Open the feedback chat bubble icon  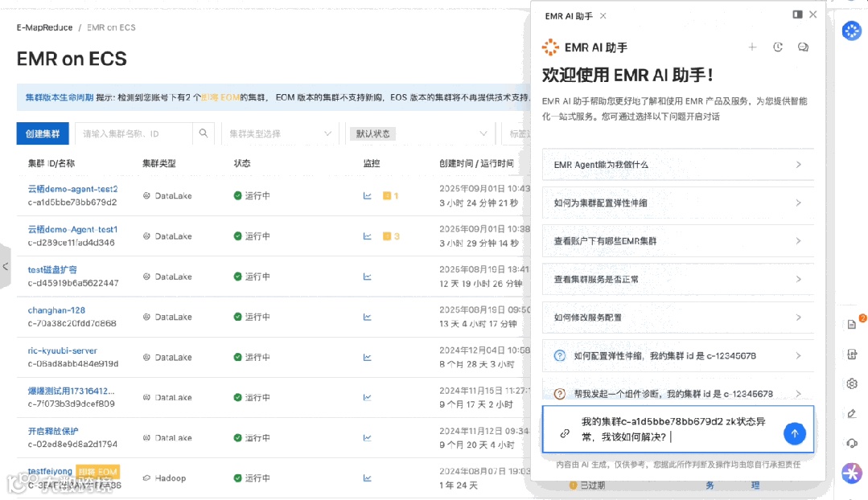(x=803, y=47)
